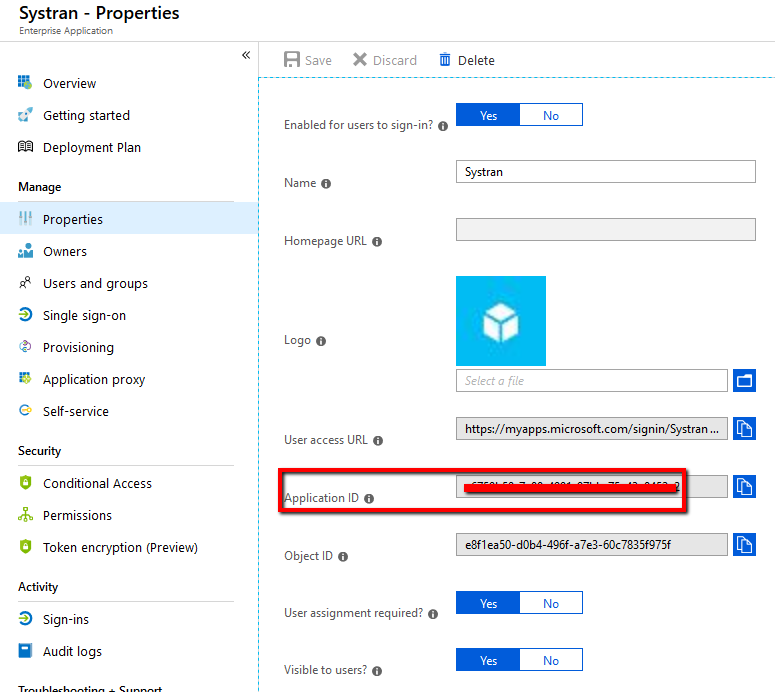Go to Users and groups

coord(95,284)
